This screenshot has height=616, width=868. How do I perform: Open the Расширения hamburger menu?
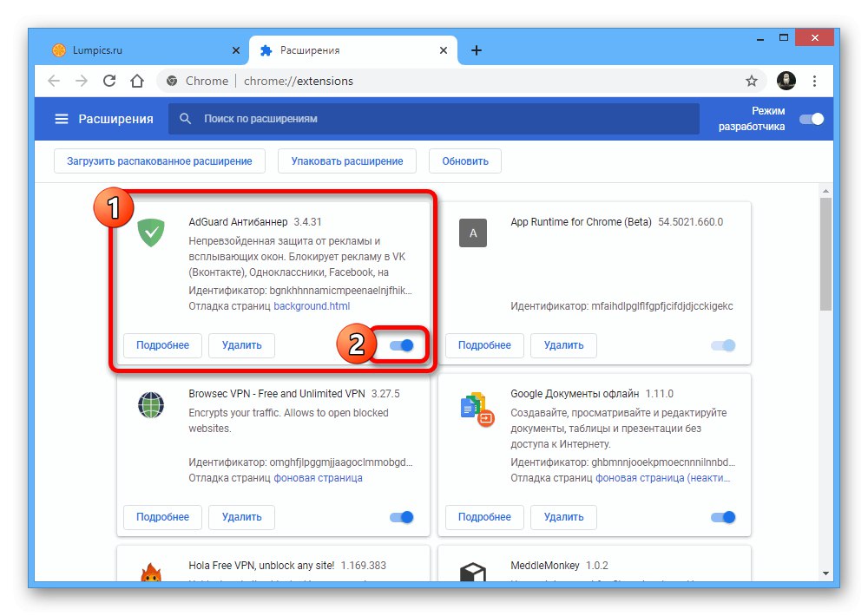(62, 119)
